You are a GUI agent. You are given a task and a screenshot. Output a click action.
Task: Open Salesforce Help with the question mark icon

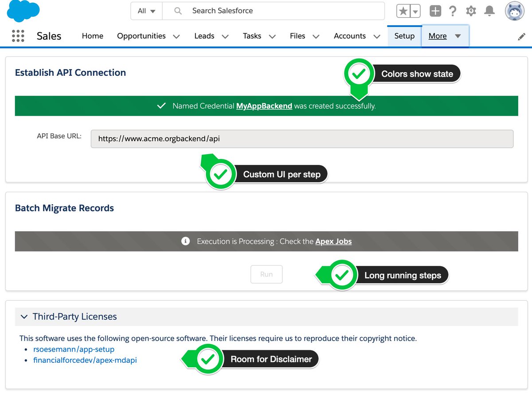point(453,11)
